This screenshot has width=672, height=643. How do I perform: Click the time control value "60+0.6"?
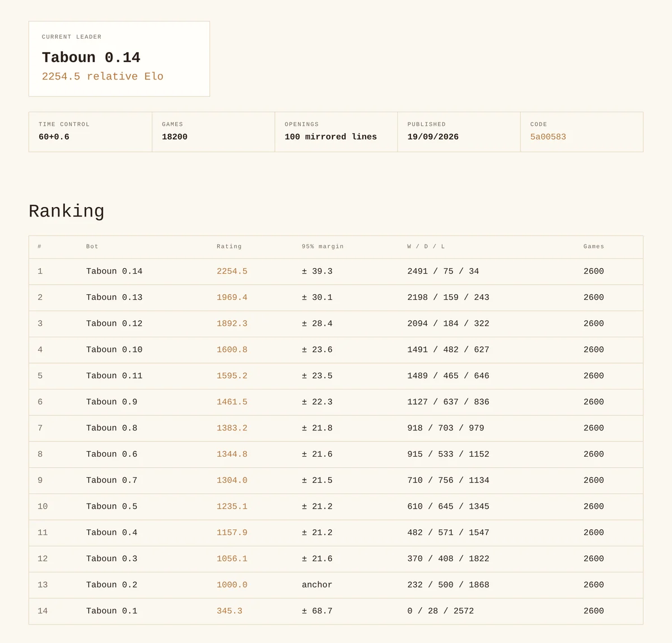(x=54, y=137)
